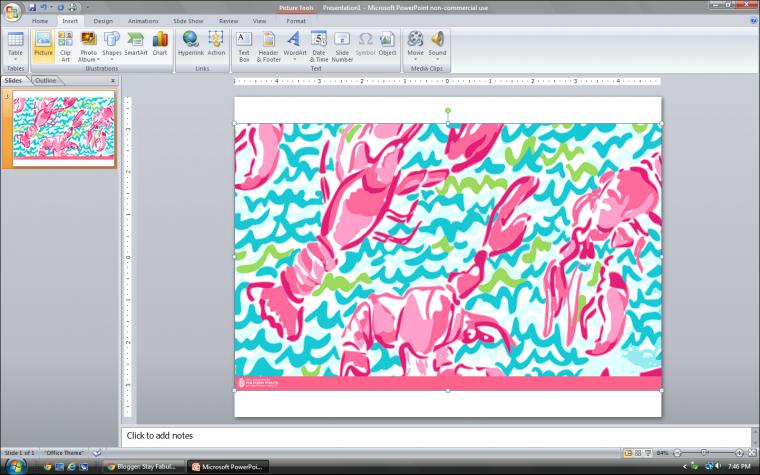Open the Shapes gallery
Screen dimensions: 760x475
pyautogui.click(x=111, y=46)
